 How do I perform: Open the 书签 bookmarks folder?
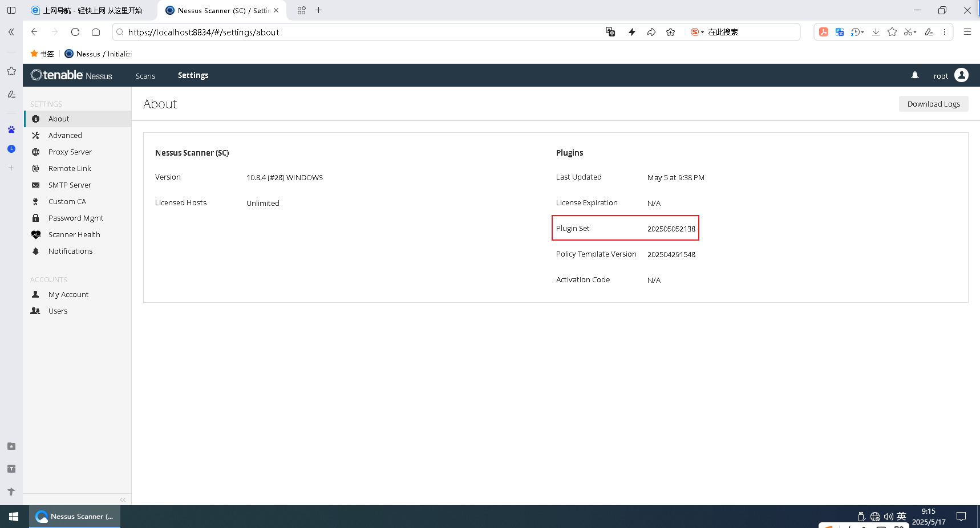coord(42,54)
